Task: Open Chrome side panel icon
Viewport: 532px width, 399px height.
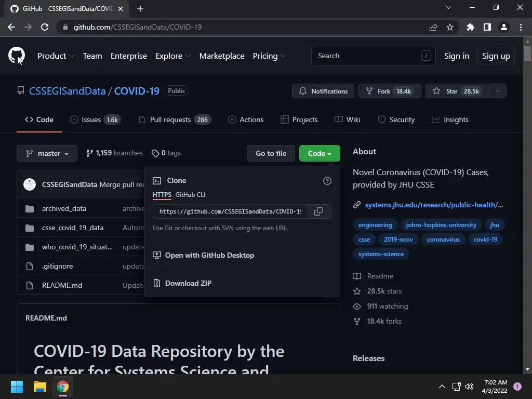Action: tap(487, 27)
